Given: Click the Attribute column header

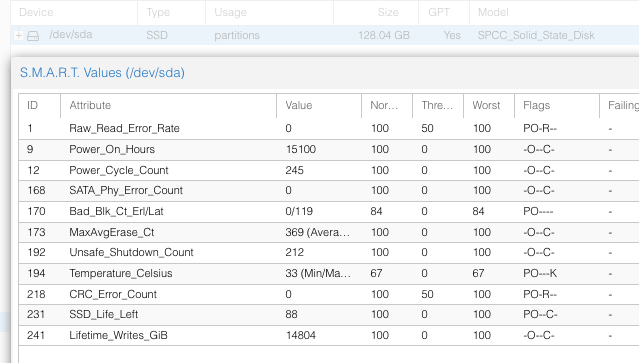Looking at the screenshot, I should (168, 106).
